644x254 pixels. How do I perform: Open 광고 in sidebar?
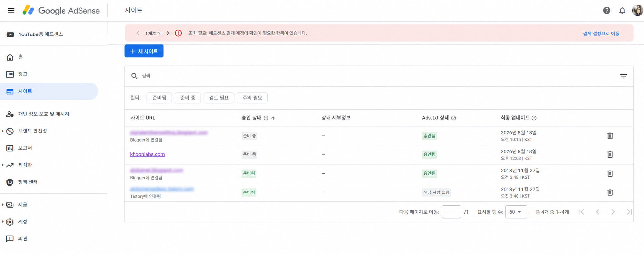click(49, 74)
